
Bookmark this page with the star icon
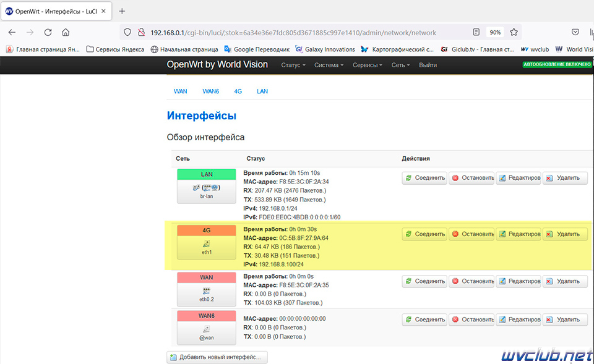pyautogui.click(x=514, y=32)
